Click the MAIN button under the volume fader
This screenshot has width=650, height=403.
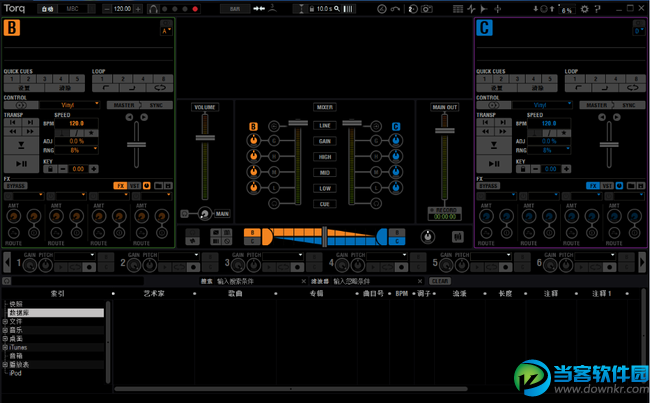coord(221,213)
